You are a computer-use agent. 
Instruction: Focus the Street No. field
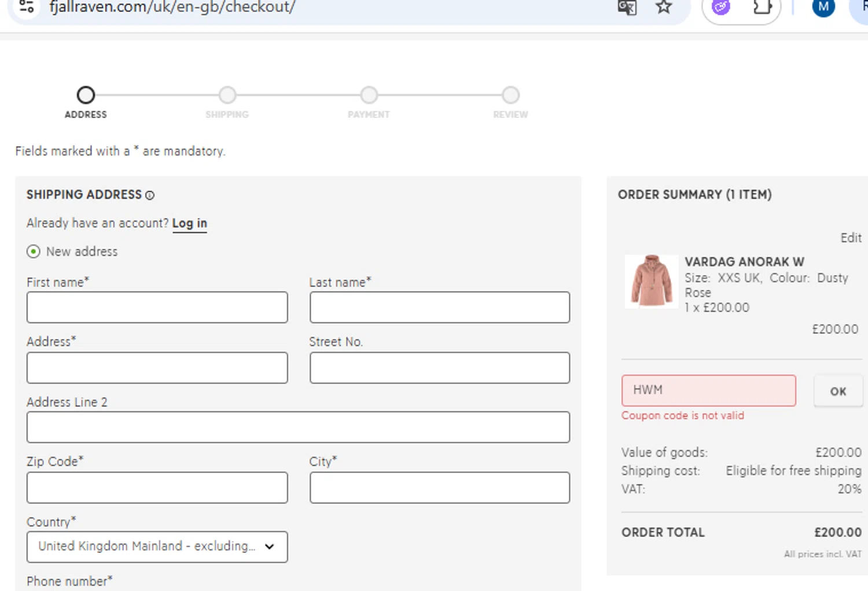(x=440, y=368)
